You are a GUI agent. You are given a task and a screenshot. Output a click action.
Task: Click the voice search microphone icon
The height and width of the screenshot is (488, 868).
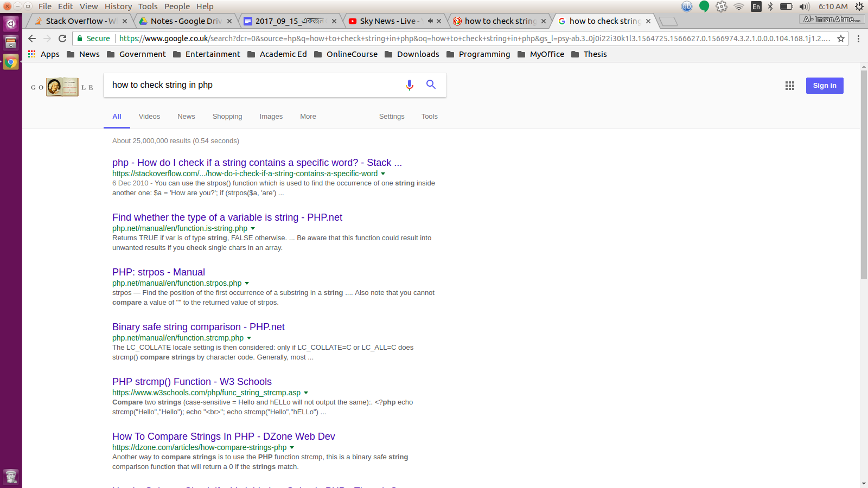tap(410, 85)
